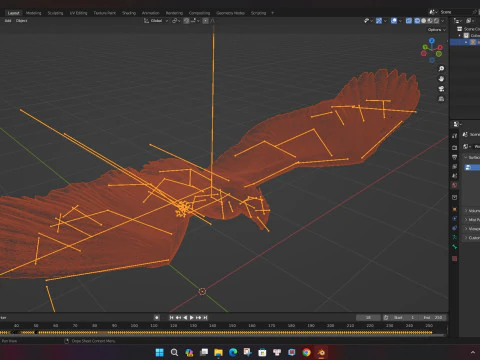
Task: Toggle auto keying record button
Action: [157, 318]
